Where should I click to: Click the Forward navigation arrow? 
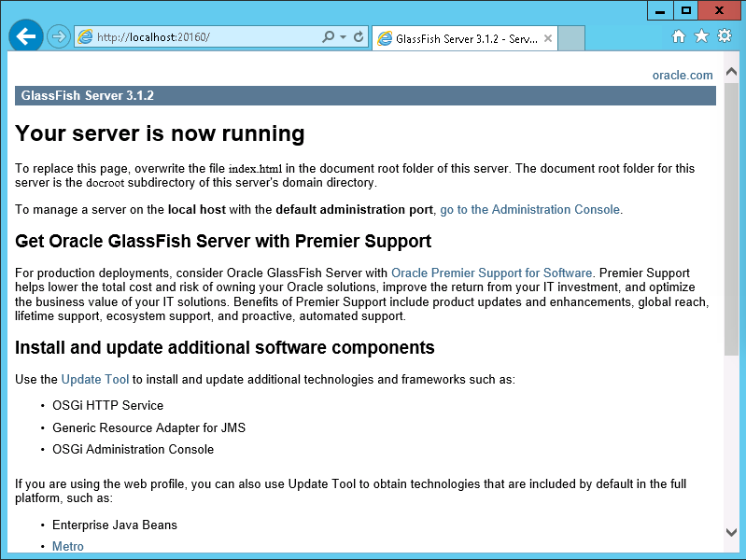pos(59,37)
